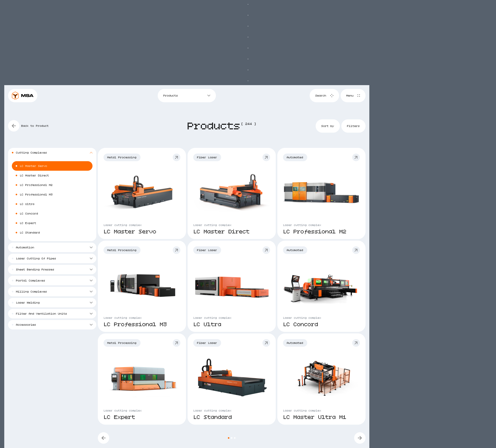
Task: Click the Sort by button
Action: [x=327, y=126]
